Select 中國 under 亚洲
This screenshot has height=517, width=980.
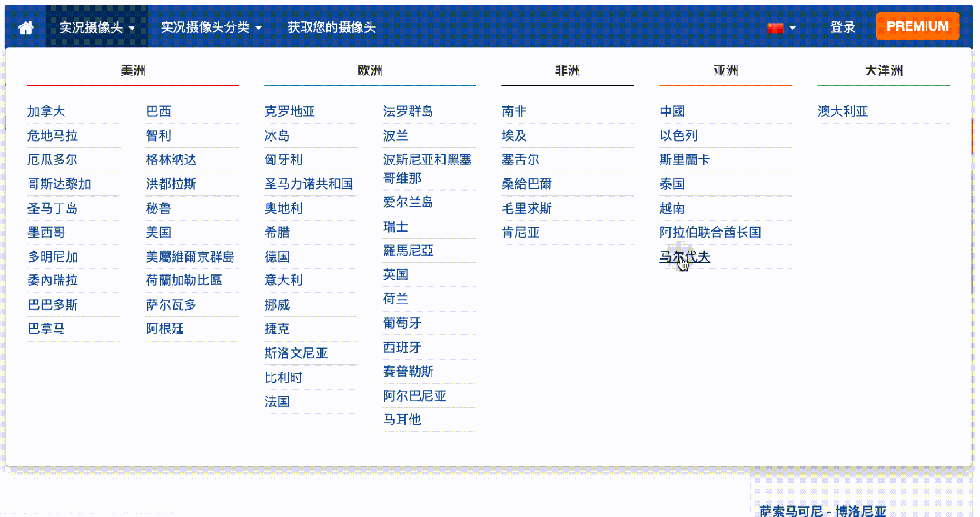point(672,111)
